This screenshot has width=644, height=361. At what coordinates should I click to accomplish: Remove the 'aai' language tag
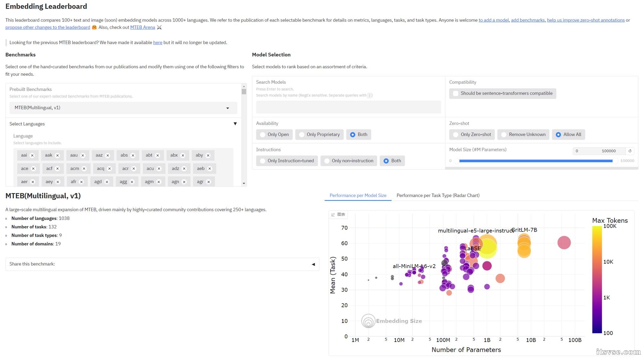(32, 155)
